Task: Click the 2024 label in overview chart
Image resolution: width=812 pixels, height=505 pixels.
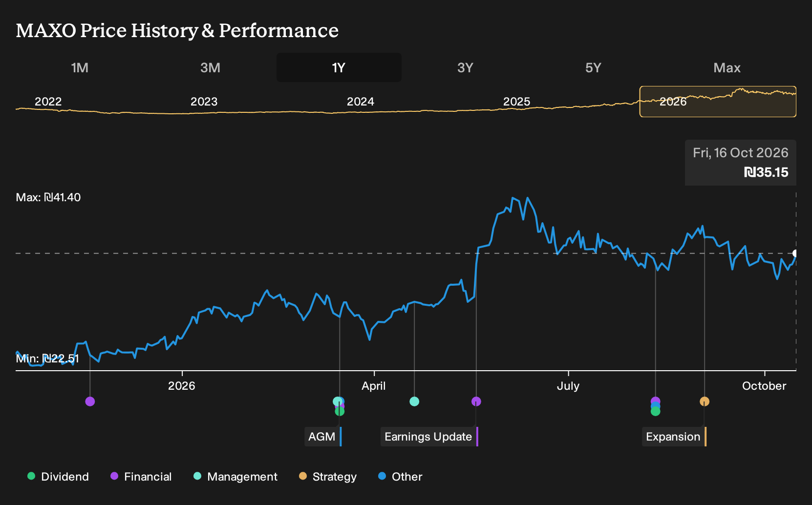Action: click(x=360, y=102)
